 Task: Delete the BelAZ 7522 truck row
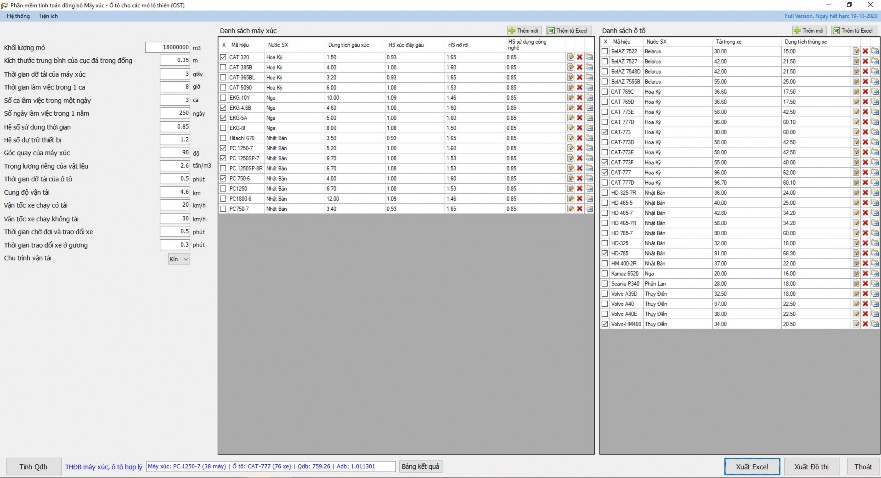[866, 51]
